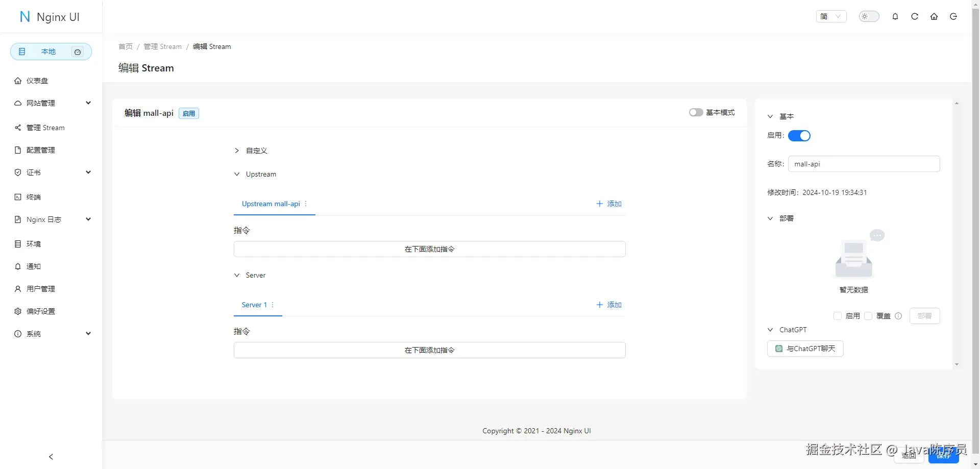Click the 配置管理 file icon
The width and height of the screenshot is (980, 469).
(18, 150)
